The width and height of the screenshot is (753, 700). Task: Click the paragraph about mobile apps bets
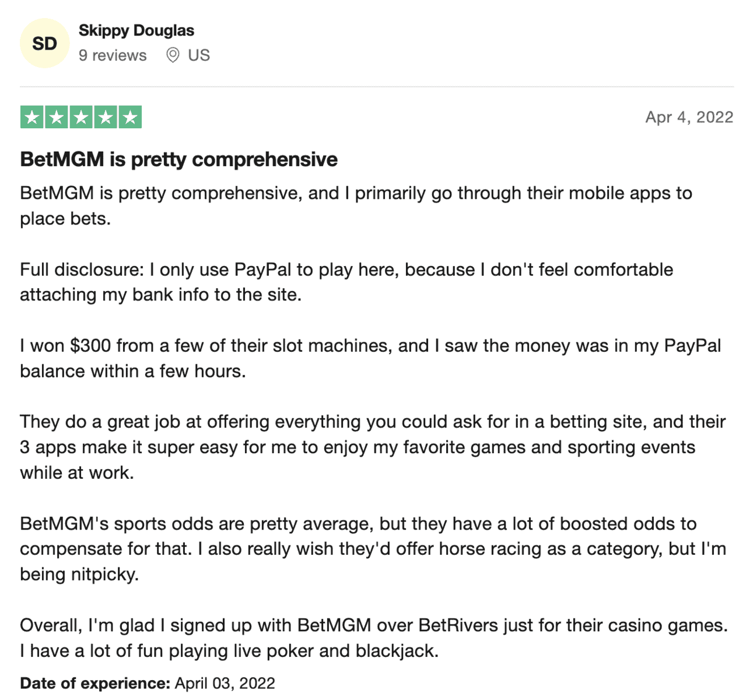tap(356, 206)
